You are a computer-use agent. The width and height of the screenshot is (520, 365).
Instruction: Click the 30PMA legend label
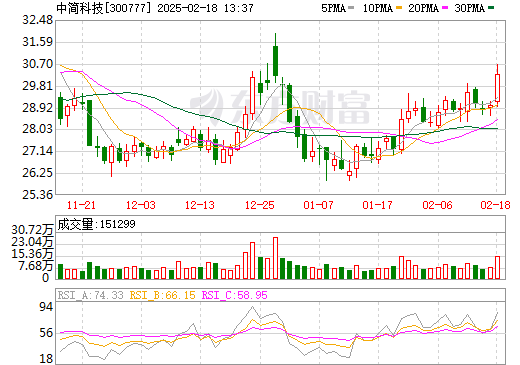[469, 8]
